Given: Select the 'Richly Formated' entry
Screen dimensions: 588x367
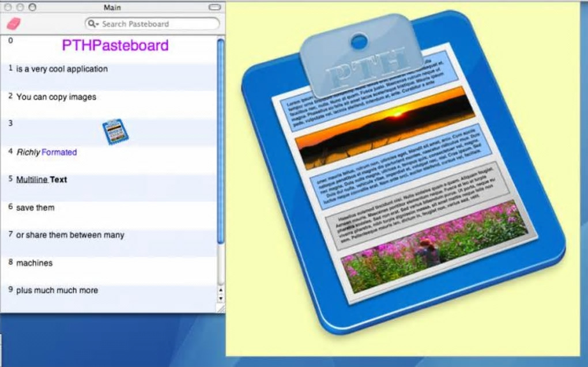Looking at the screenshot, I should pyautogui.click(x=108, y=160).
